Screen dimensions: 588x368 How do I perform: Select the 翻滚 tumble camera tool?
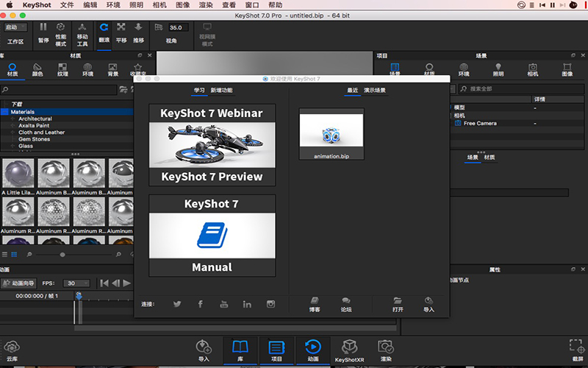click(104, 33)
